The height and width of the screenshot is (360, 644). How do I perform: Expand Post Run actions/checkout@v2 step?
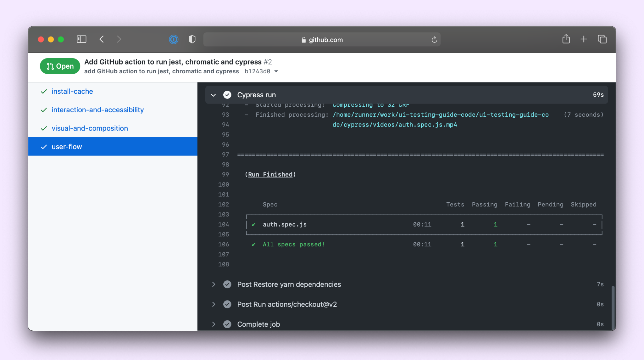tap(214, 304)
